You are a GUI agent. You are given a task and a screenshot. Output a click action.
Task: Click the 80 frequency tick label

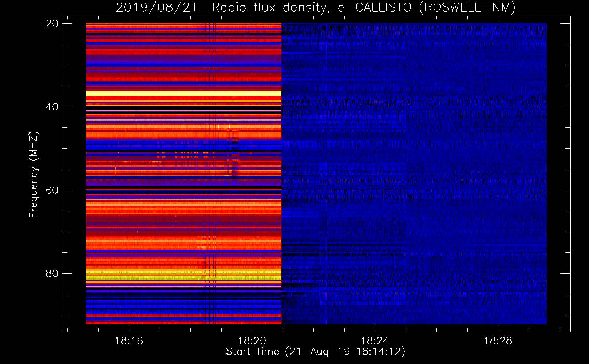(52, 274)
